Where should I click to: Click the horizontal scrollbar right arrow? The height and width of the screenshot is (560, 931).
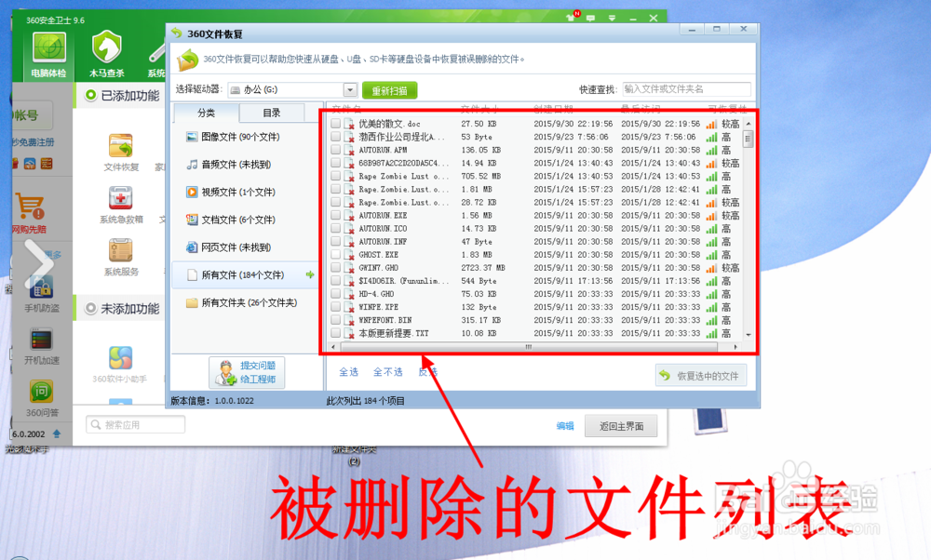click(x=735, y=347)
